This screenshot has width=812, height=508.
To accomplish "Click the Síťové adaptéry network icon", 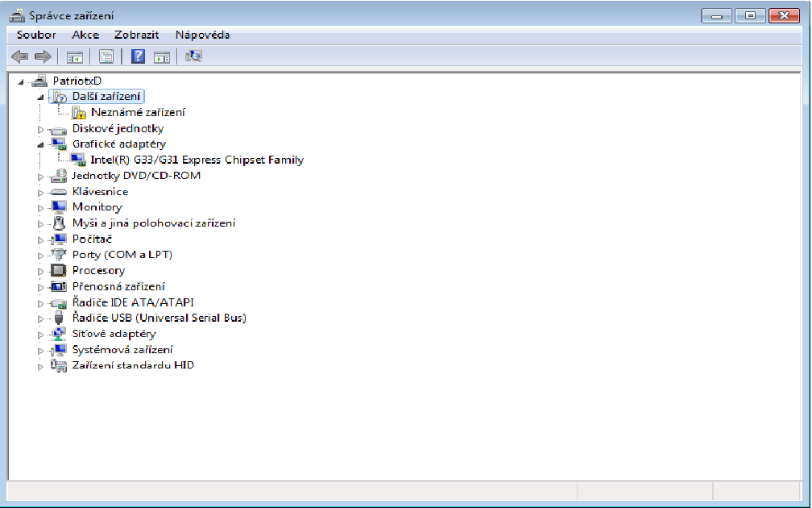I will (x=59, y=335).
